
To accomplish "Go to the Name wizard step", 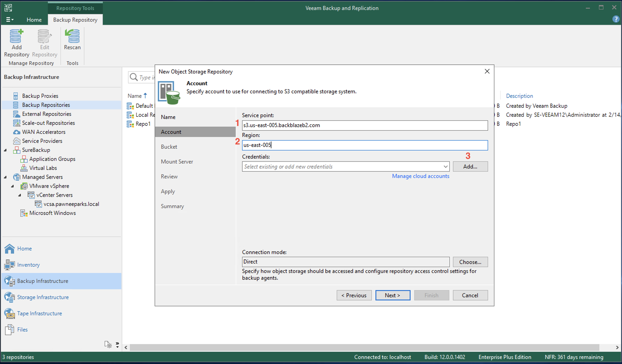I will (168, 117).
